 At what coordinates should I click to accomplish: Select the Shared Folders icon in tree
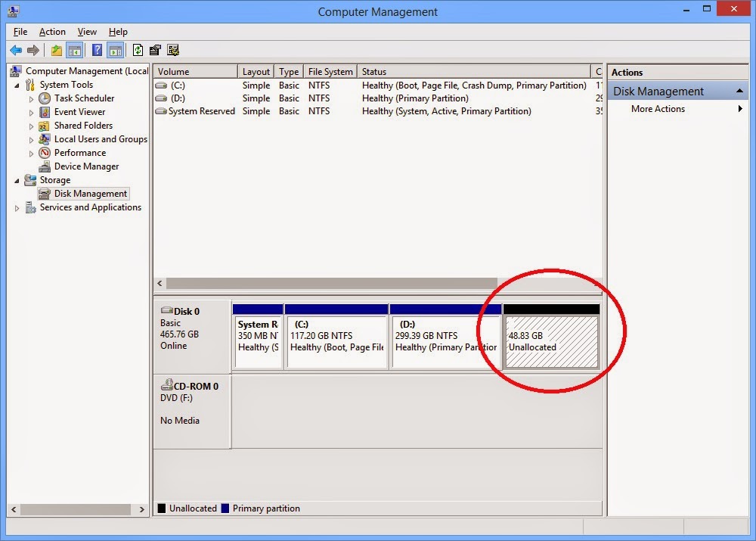pyautogui.click(x=43, y=126)
